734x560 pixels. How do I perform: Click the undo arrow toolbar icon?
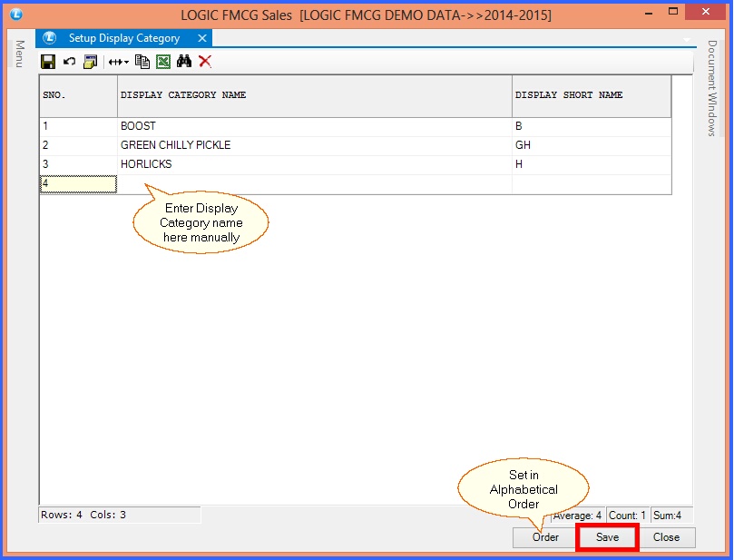[x=69, y=62]
